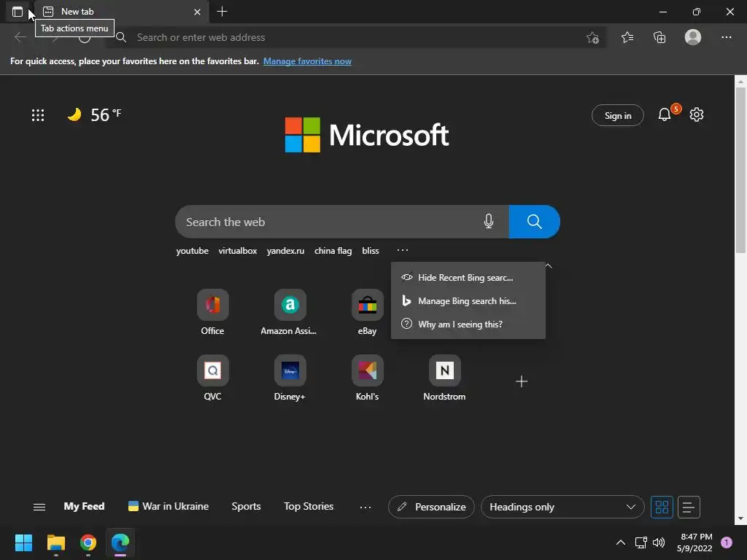747x560 pixels.
Task: Search recent term virtualbox
Action: [237, 251]
